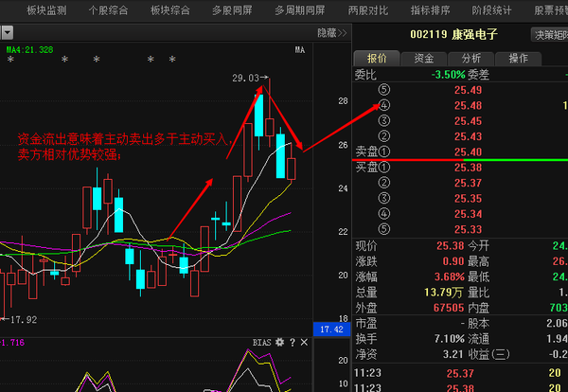Open dropdown arrow at chart top-left
This screenshot has height=392, width=568.
pos(8,33)
